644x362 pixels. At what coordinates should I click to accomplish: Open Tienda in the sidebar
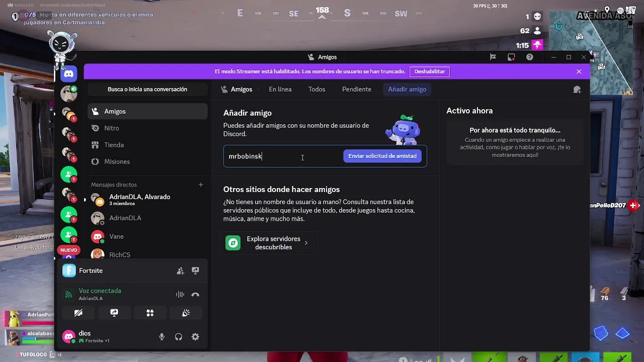147,145
